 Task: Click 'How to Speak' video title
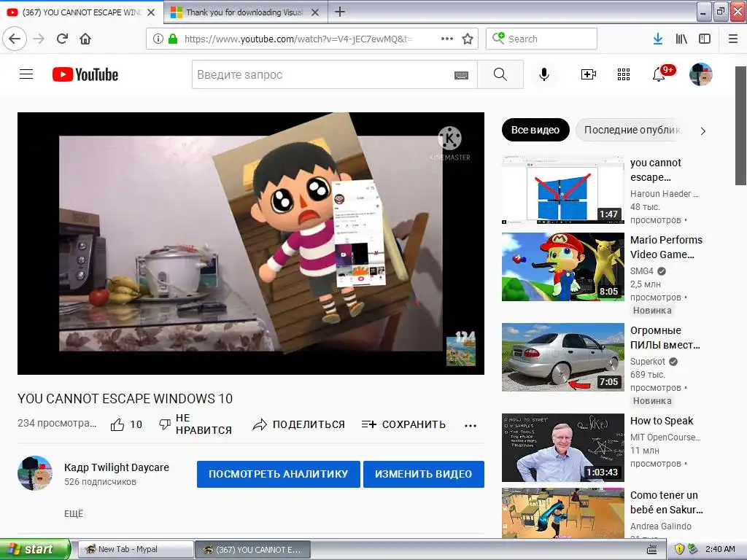661,421
